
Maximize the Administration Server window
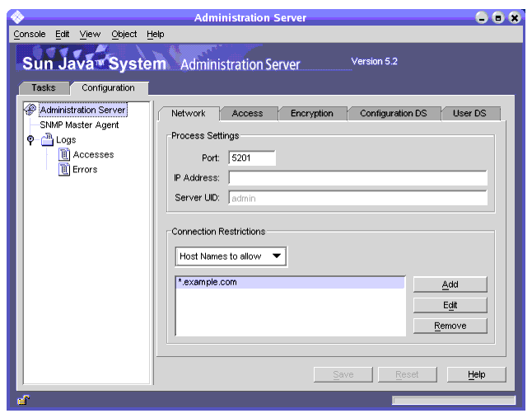tap(498, 17)
